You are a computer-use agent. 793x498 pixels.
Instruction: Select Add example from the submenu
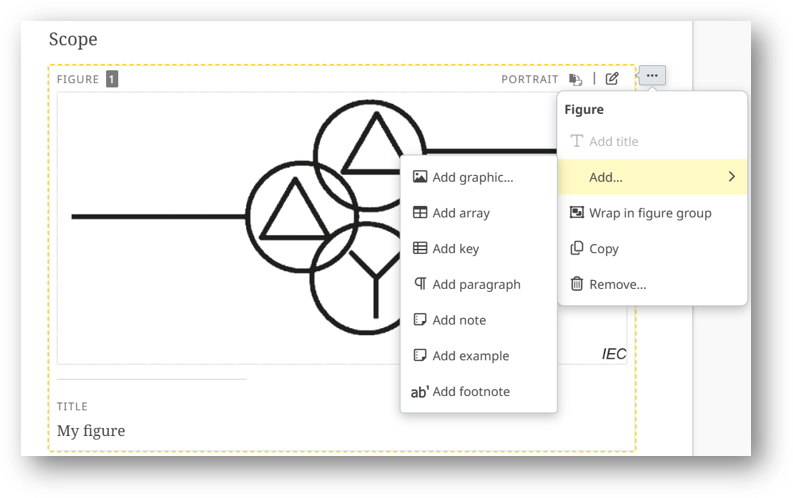[x=478, y=355]
